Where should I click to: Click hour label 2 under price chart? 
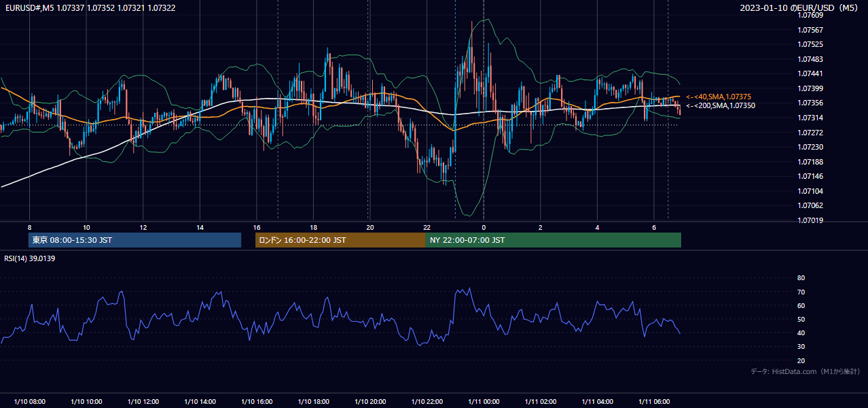(541, 227)
